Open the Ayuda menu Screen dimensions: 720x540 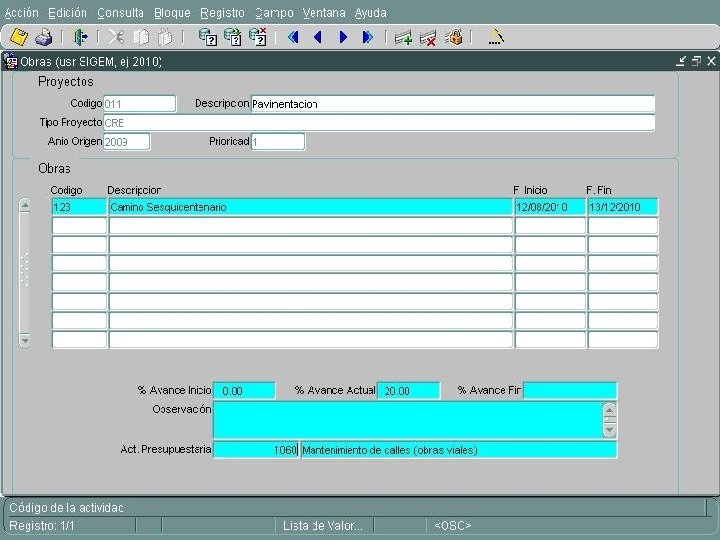[x=371, y=13]
